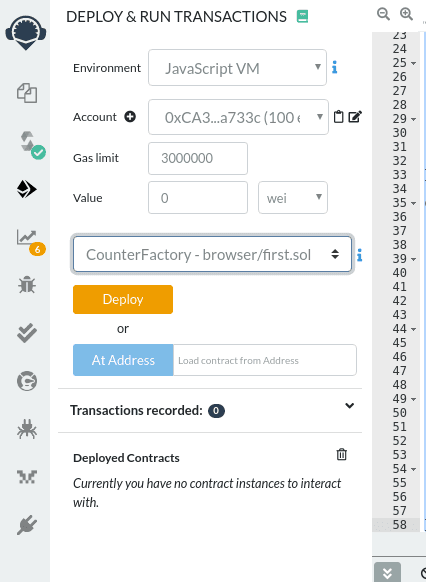Fold code at editor line 35
Image resolution: width=426 pixels, height=582 pixels.
coord(413,203)
